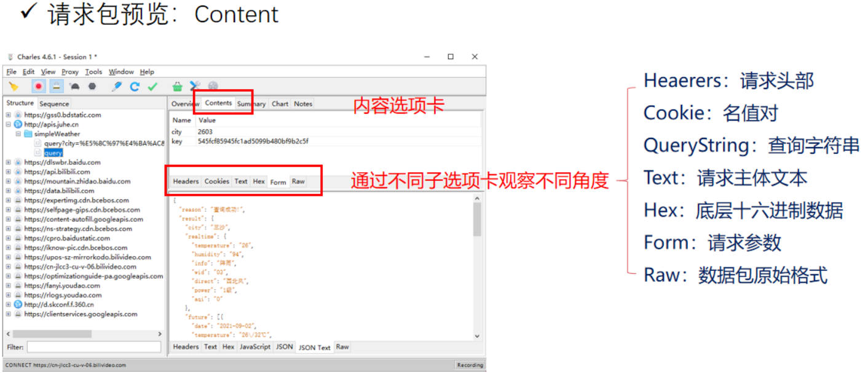Expand the fanyi.youdao.com host node
868x373 pixels.
click(9, 286)
